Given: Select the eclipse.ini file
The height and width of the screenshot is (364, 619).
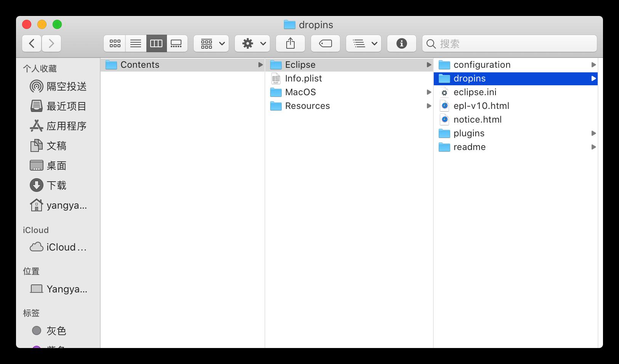Looking at the screenshot, I should coord(516,92).
